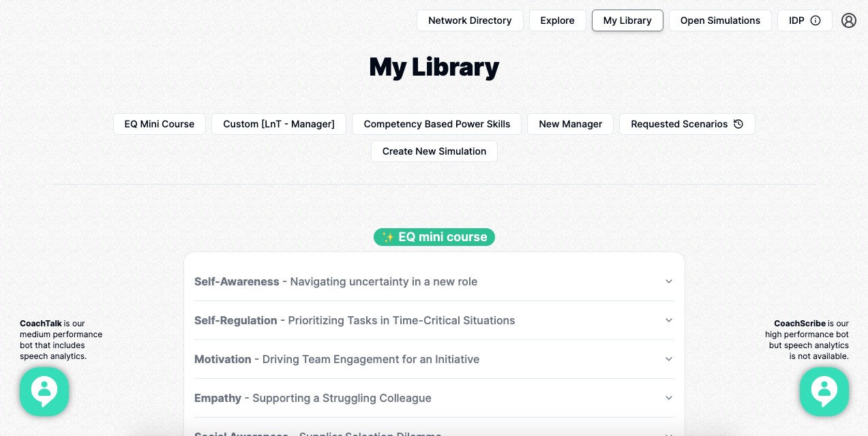
Task: Open the New Manager category
Action: (x=570, y=124)
